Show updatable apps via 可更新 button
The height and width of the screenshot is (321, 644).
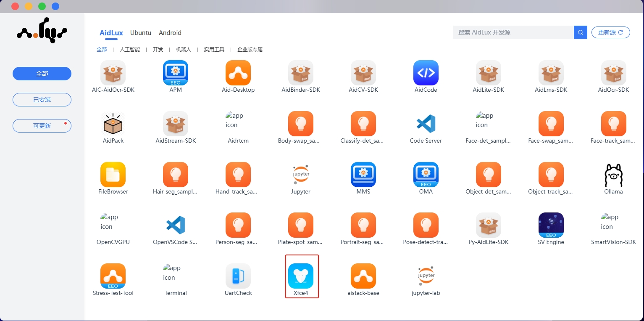(42, 126)
